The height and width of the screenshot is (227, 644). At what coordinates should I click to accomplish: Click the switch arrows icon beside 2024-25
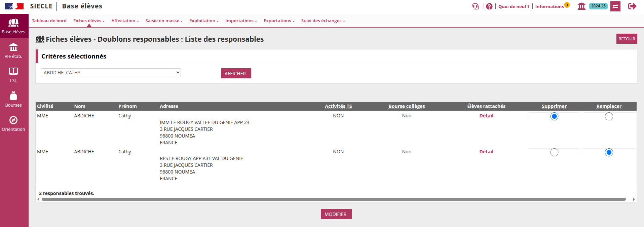click(x=615, y=6)
